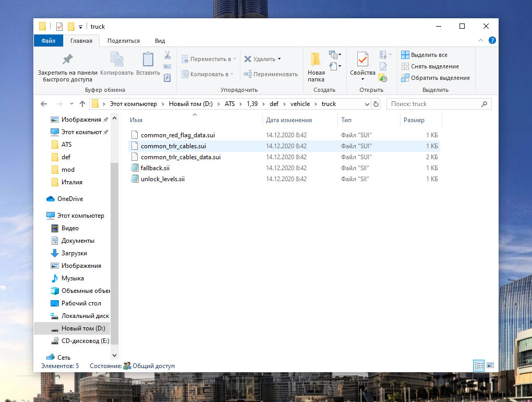Click Обратить выделение button

click(x=436, y=78)
